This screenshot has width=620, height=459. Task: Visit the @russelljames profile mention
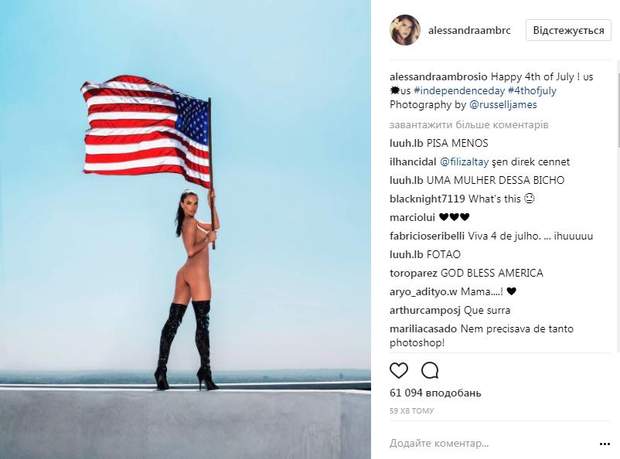503,105
